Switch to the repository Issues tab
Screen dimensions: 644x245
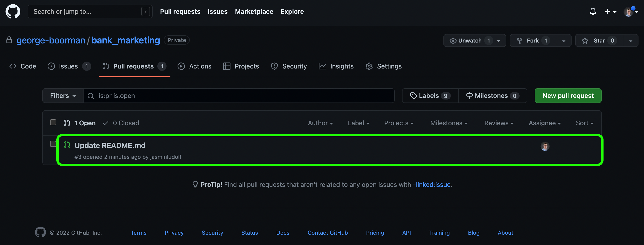69,66
